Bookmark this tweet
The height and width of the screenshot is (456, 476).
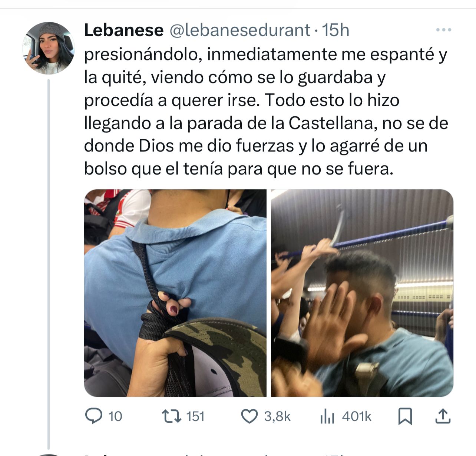pyautogui.click(x=405, y=416)
